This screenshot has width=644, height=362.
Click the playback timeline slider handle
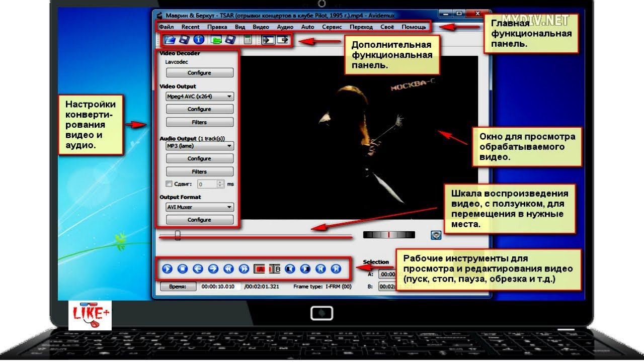[178, 235]
